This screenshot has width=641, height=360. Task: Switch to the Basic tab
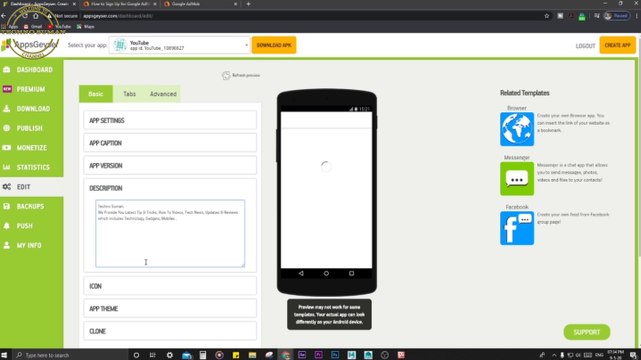tap(96, 94)
